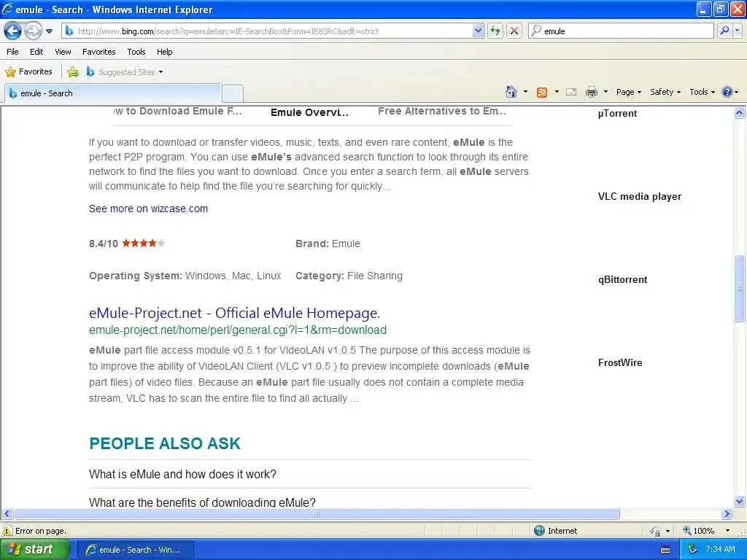Open the 100% zoom level control

[699, 531]
